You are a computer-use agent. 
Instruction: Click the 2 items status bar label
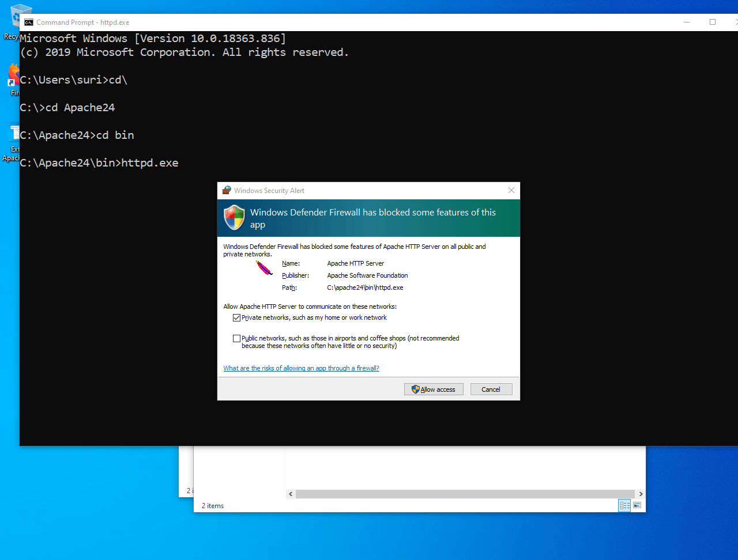pyautogui.click(x=212, y=505)
